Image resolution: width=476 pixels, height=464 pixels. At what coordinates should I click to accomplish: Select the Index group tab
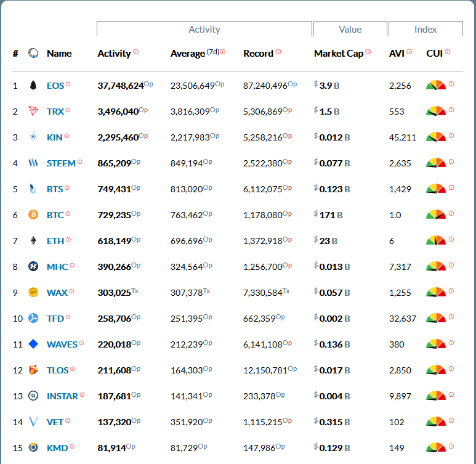coord(426,30)
